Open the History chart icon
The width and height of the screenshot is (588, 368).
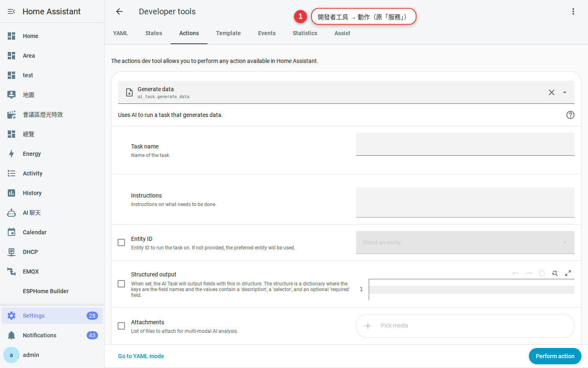(x=11, y=193)
